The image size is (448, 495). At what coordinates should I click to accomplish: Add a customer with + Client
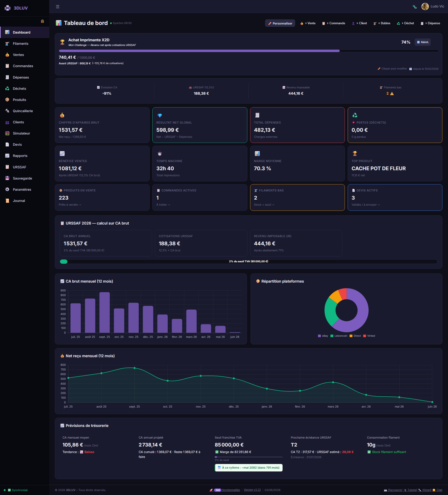pos(359,23)
